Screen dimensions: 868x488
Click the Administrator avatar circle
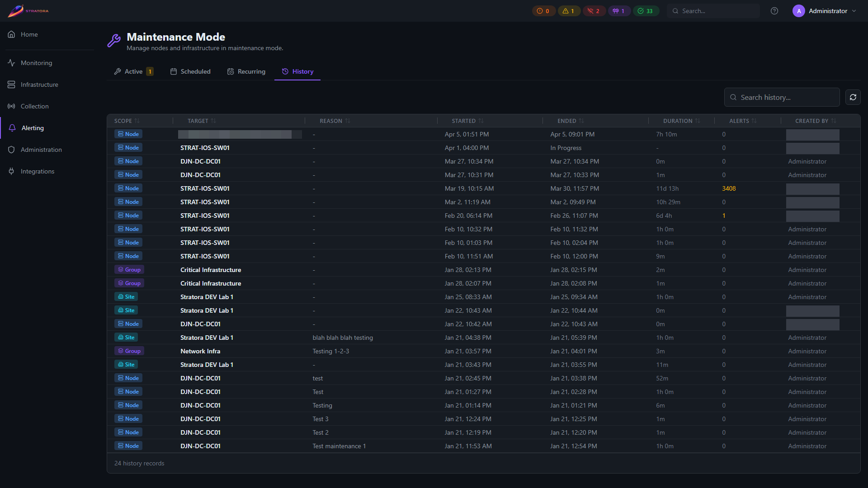pos(799,11)
